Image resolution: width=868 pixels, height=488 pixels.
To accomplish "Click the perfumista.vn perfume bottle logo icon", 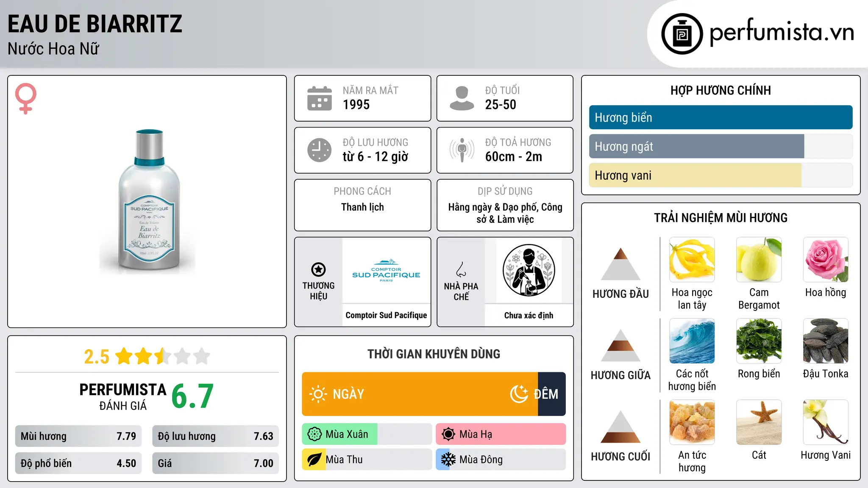I will pyautogui.click(x=682, y=34).
